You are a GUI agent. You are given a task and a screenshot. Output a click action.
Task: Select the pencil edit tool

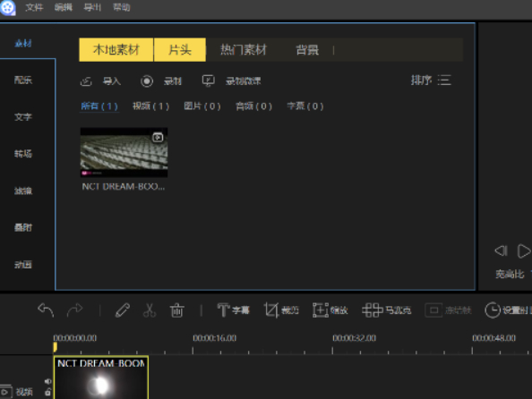pos(123,310)
